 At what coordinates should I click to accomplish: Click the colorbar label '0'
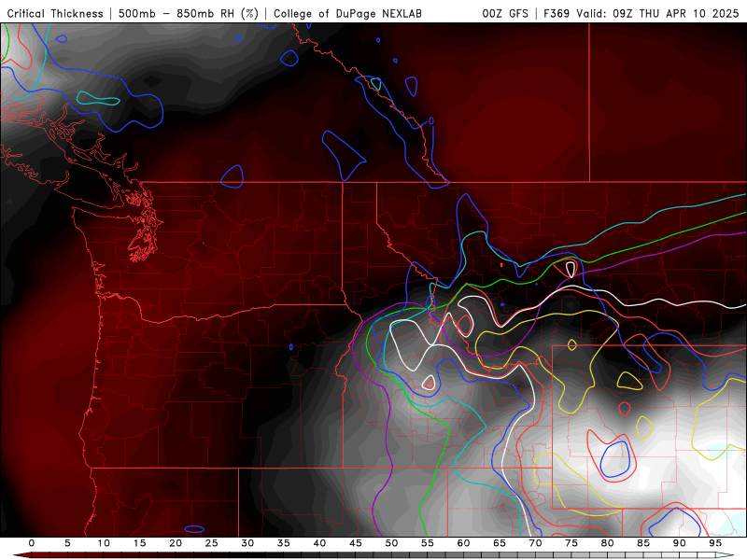point(32,543)
